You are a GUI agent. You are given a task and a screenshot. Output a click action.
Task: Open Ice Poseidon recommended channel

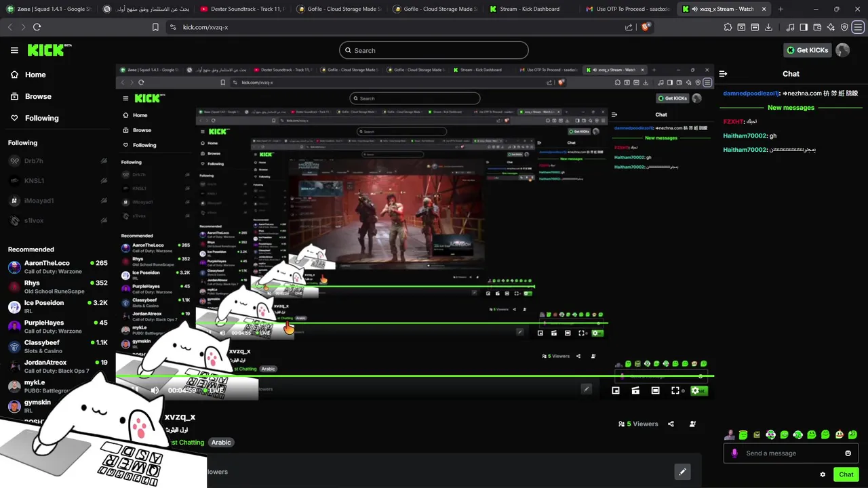pyautogui.click(x=58, y=307)
